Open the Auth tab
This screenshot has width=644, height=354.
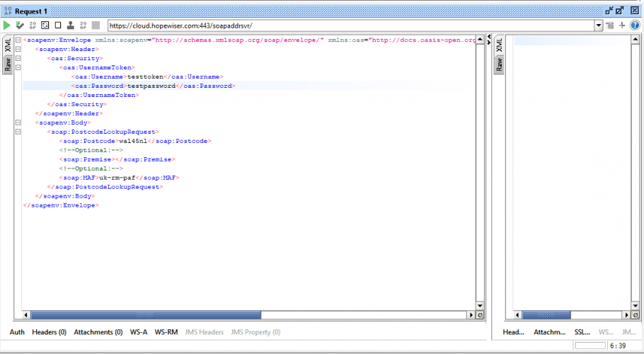(17, 332)
